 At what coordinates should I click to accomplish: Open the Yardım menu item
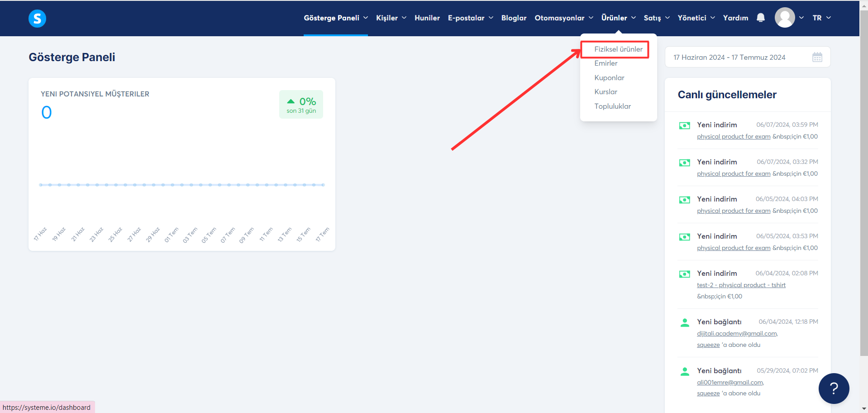coord(735,18)
